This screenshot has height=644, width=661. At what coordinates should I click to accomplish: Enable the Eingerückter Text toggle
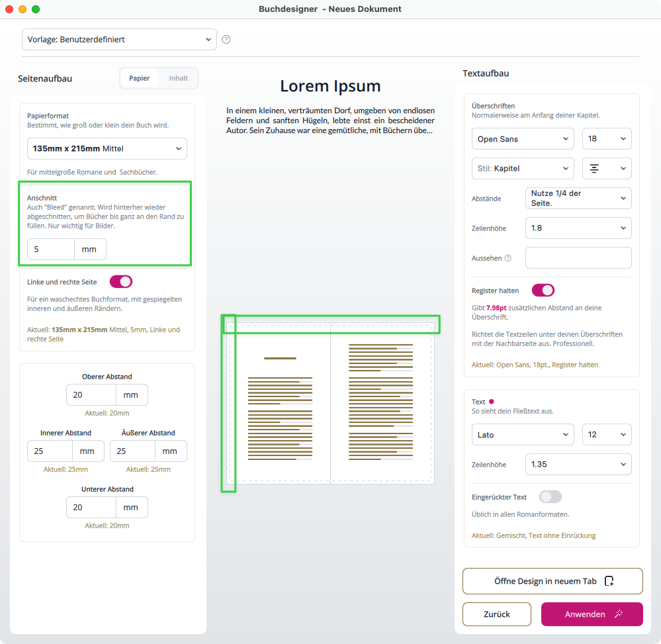[x=551, y=497]
